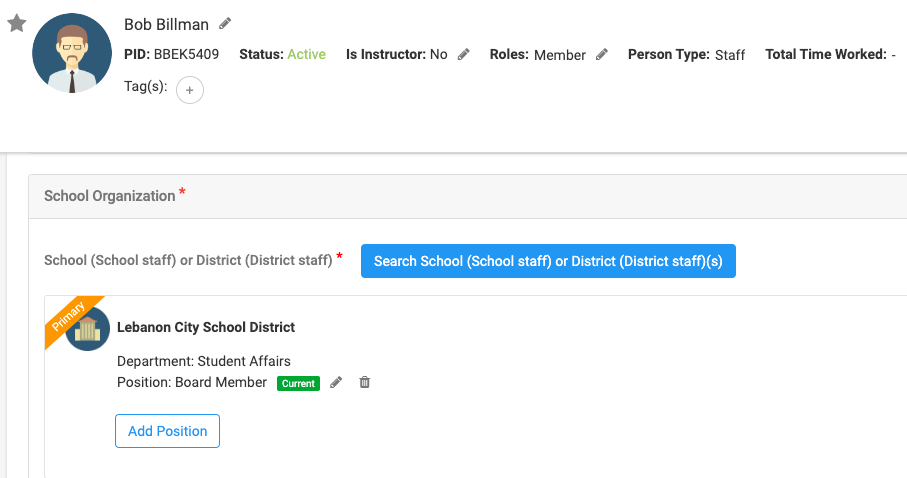The width and height of the screenshot is (907, 478).
Task: Click the PID BBEK5409 text
Action: pyautogui.click(x=171, y=54)
